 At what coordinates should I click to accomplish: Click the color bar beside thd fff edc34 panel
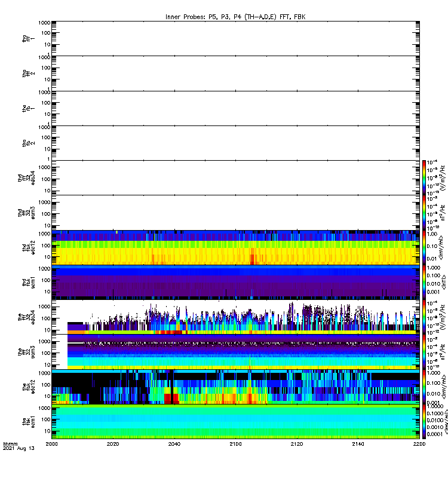424,177
